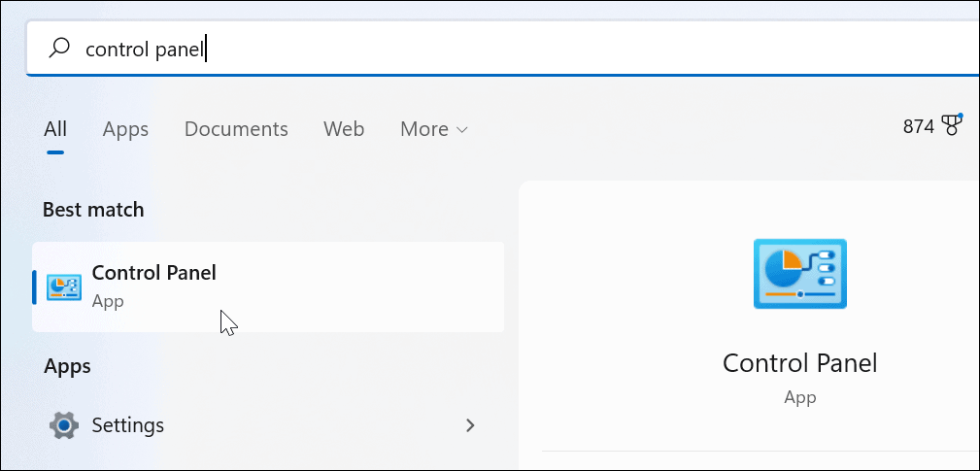980x471 pixels.
Task: Switch to the Web filter tab
Action: point(344,129)
